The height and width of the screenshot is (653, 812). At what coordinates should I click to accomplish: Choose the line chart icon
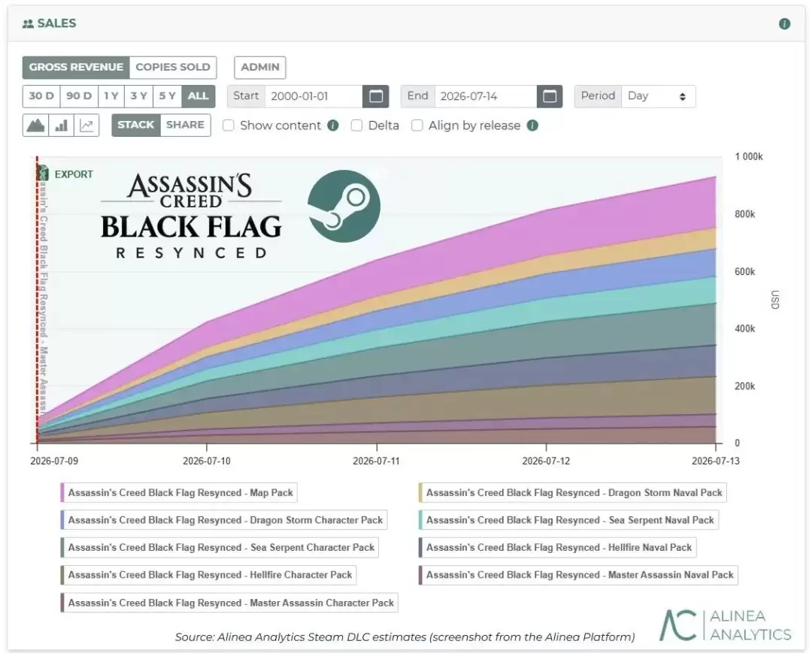pos(86,125)
